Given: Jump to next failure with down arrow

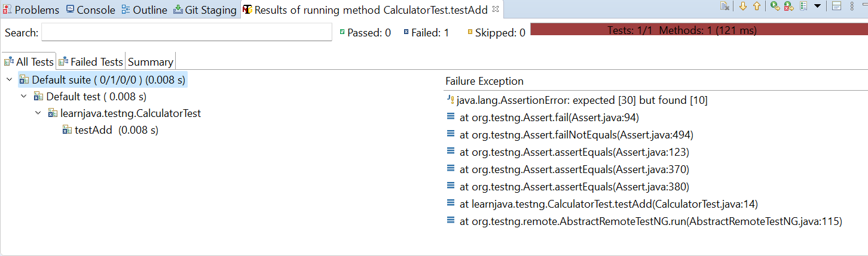Looking at the screenshot, I should coord(743,7).
